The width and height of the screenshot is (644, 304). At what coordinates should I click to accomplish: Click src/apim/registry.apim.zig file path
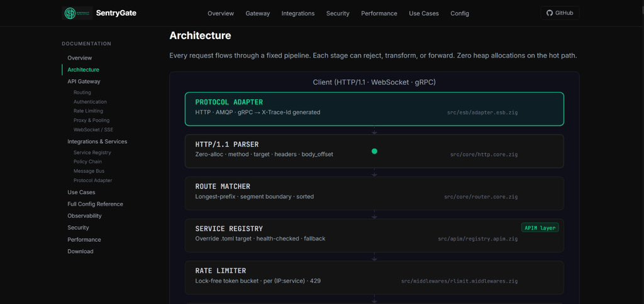(x=478, y=239)
